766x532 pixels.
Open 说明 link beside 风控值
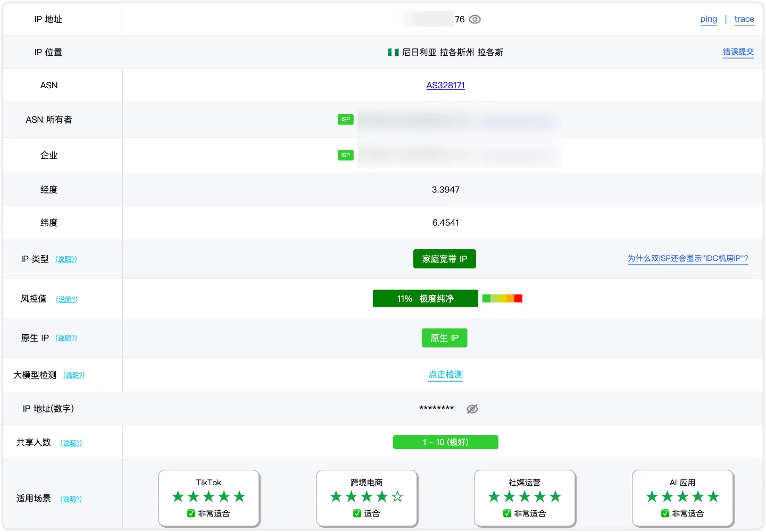67,299
